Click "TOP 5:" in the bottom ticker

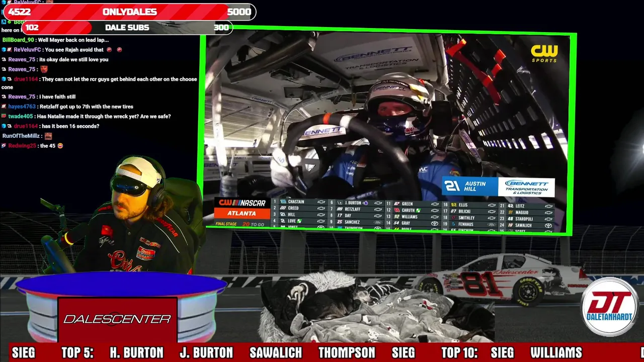coord(77,353)
